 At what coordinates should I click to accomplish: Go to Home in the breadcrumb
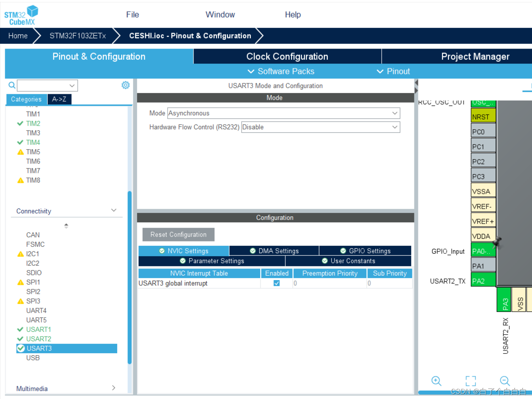[18, 36]
